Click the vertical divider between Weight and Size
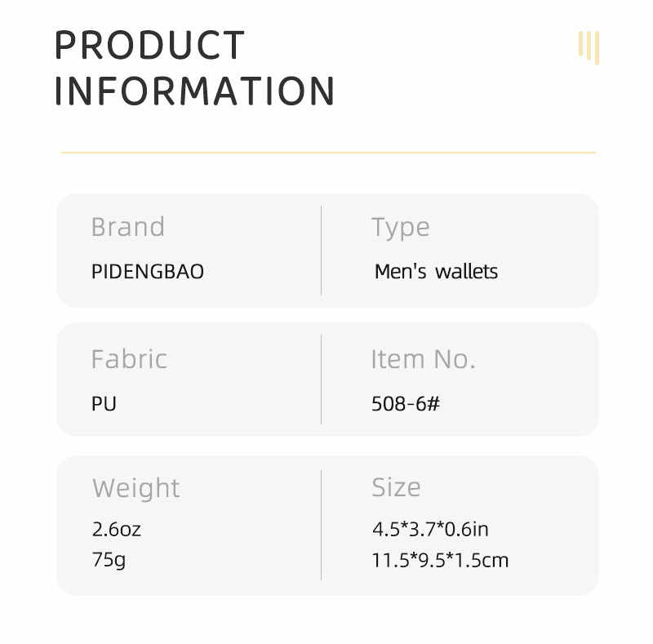653x644 pixels. coord(321,525)
